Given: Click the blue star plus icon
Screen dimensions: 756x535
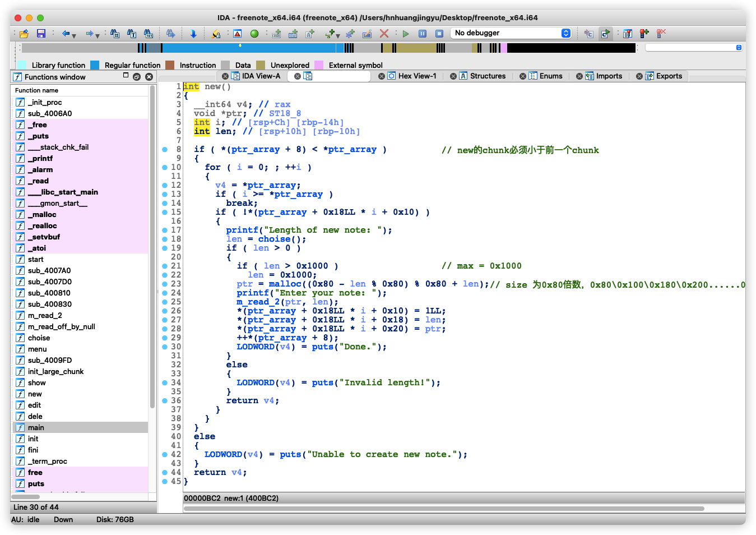Looking at the screenshot, I should (351, 34).
